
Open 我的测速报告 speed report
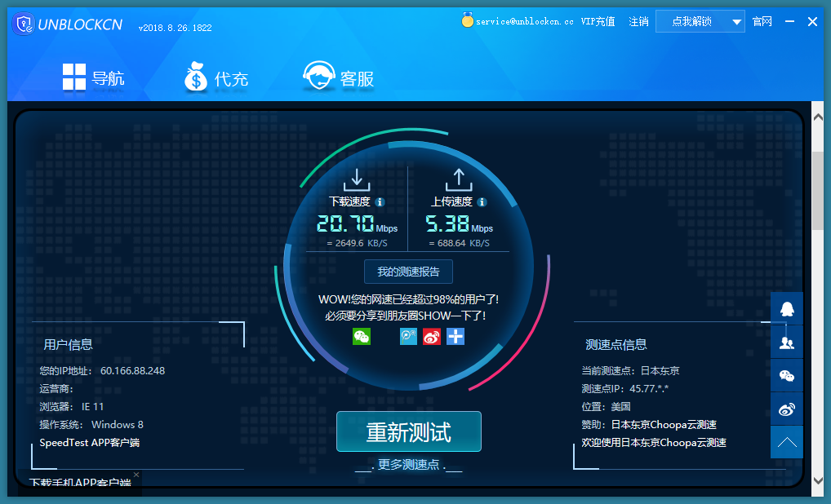pyautogui.click(x=409, y=272)
